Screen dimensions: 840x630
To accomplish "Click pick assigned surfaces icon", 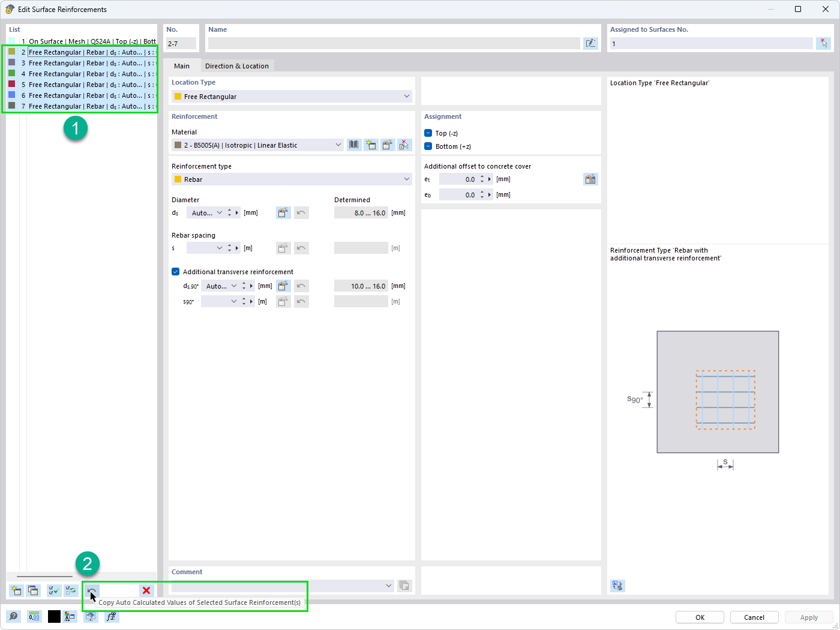I will pos(824,43).
